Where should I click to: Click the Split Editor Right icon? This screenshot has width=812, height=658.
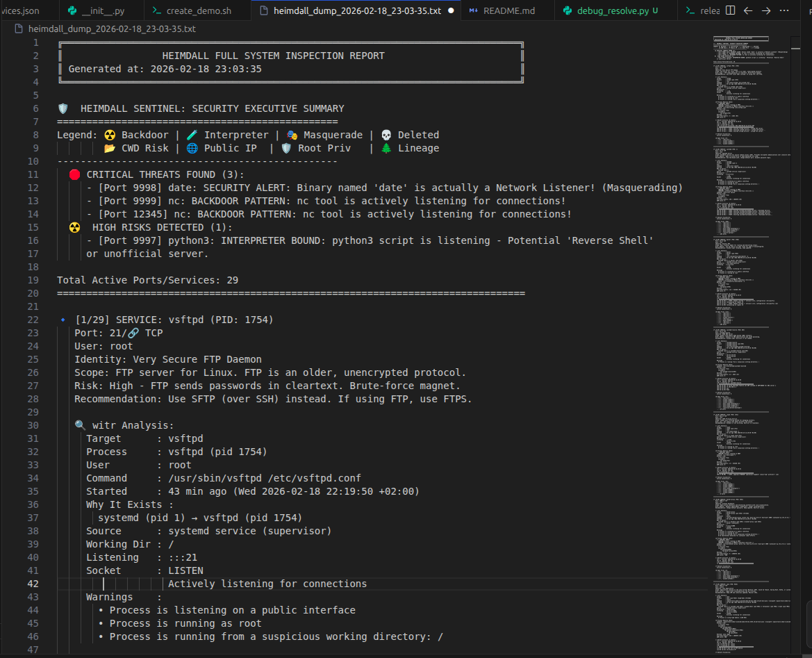coord(730,10)
